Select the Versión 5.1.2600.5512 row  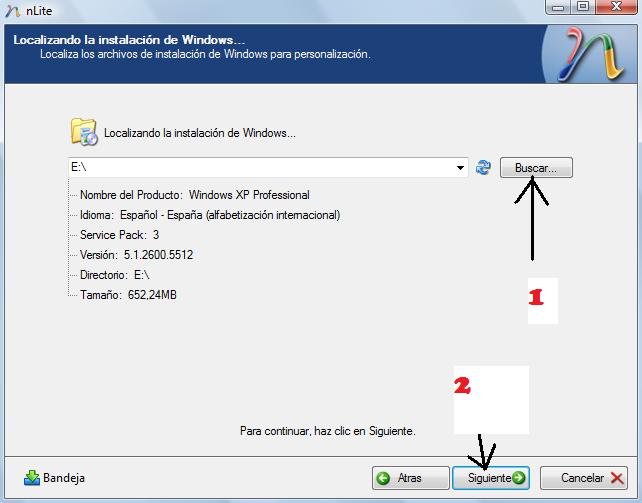coord(136,255)
